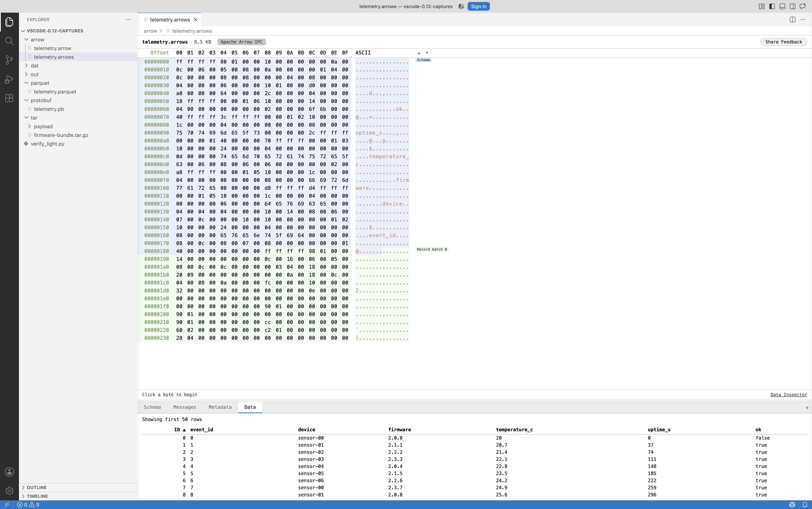Split the editor to the right

(x=792, y=20)
